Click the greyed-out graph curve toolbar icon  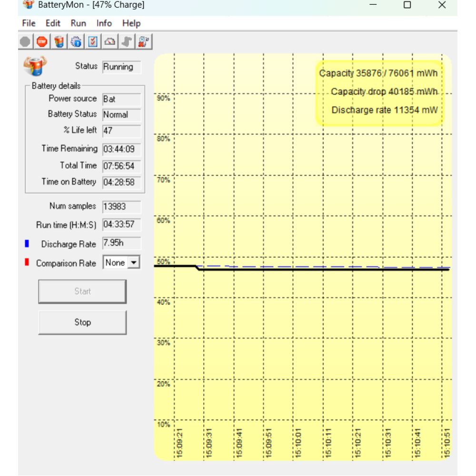coord(127,41)
